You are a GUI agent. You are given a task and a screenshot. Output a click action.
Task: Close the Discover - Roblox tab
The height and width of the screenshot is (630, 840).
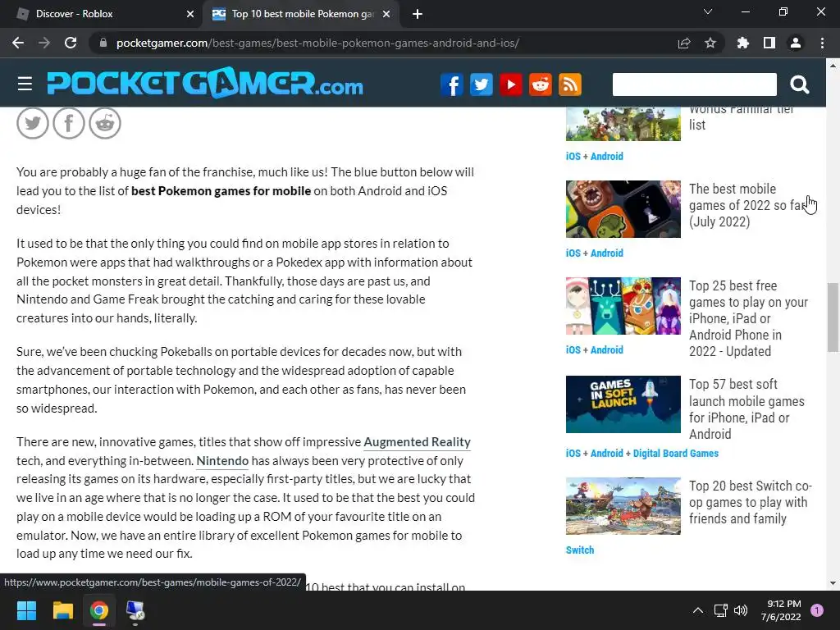[190, 14]
